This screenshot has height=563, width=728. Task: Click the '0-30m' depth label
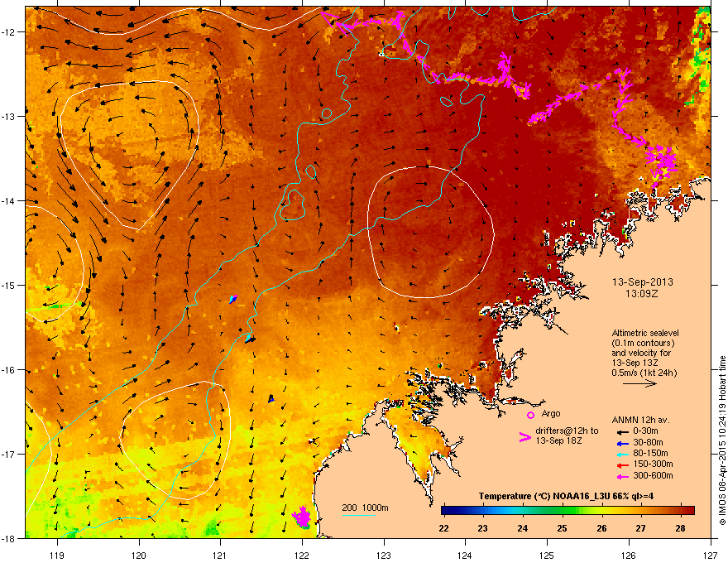click(x=645, y=431)
